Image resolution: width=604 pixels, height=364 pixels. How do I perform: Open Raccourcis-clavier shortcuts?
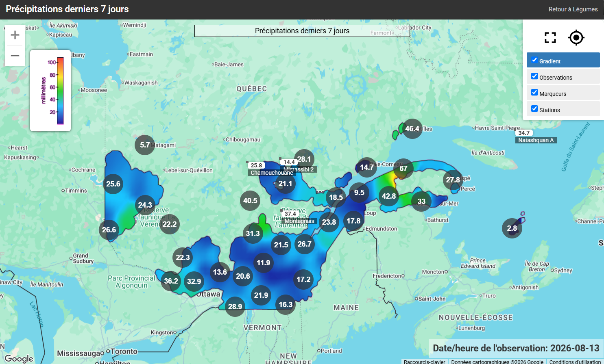[x=425, y=362]
